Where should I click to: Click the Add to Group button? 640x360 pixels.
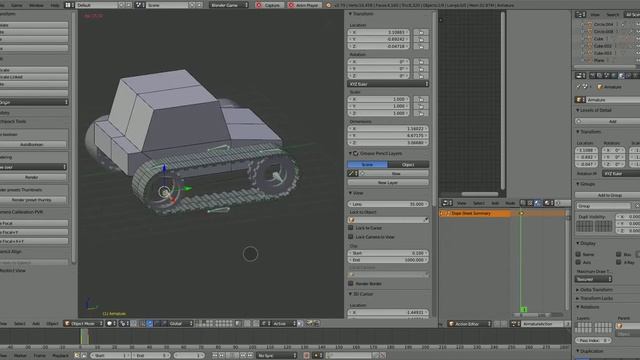click(x=609, y=195)
